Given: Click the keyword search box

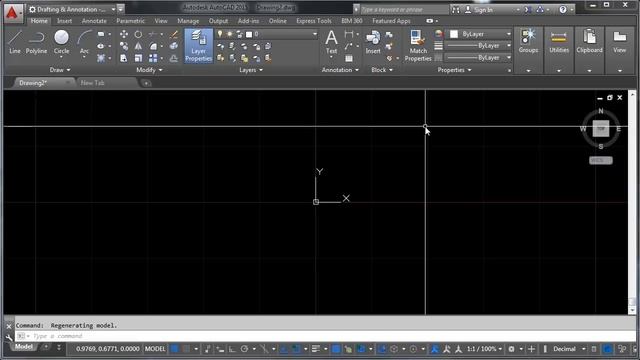Looking at the screenshot, I should click(x=404, y=9).
